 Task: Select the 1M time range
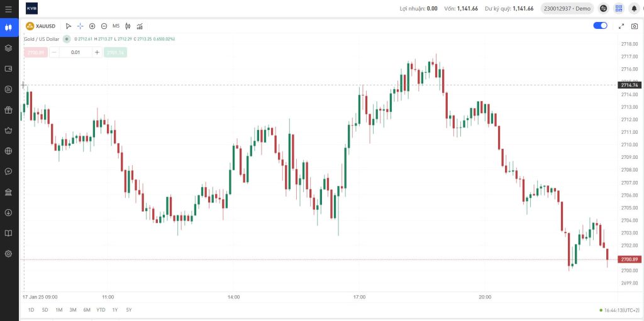(58, 310)
